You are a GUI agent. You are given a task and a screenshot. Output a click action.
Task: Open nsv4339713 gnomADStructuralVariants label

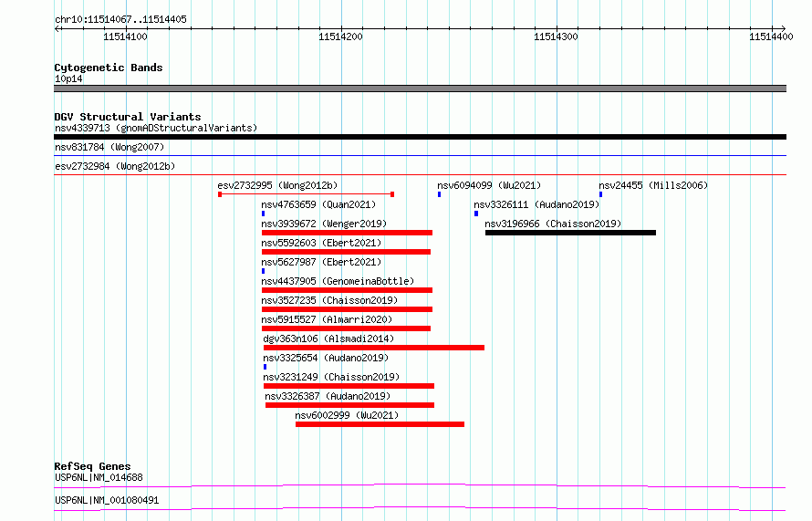click(156, 128)
